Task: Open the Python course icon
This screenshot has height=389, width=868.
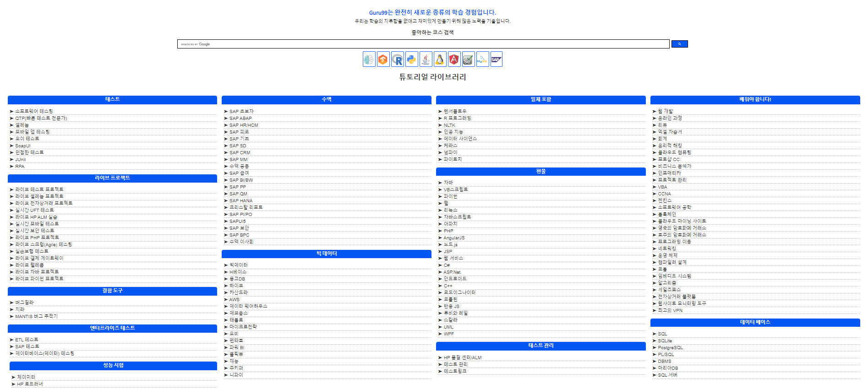Action: [411, 59]
